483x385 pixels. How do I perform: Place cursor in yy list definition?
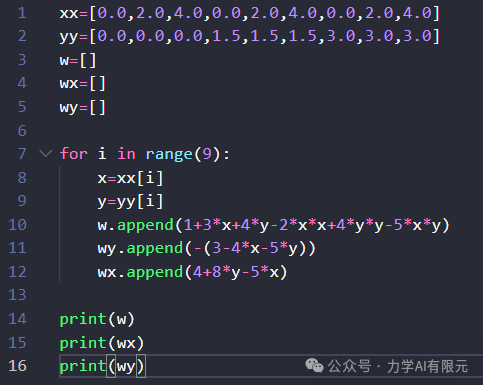250,37
